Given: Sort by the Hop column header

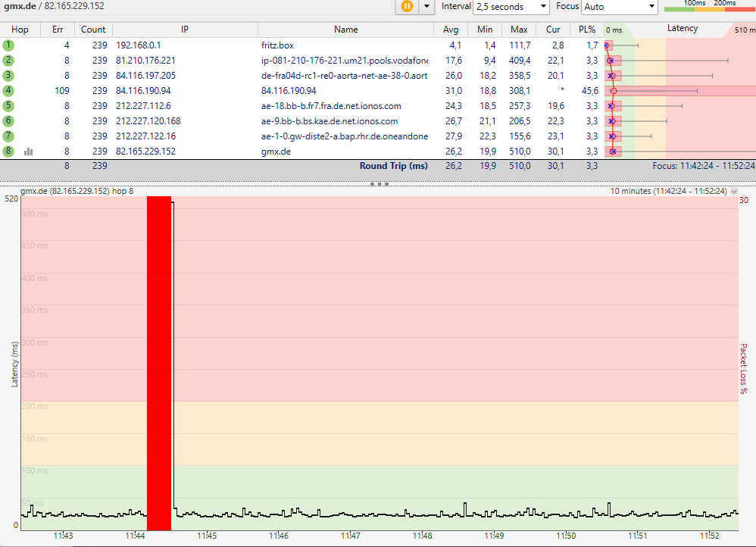Looking at the screenshot, I should point(20,30).
